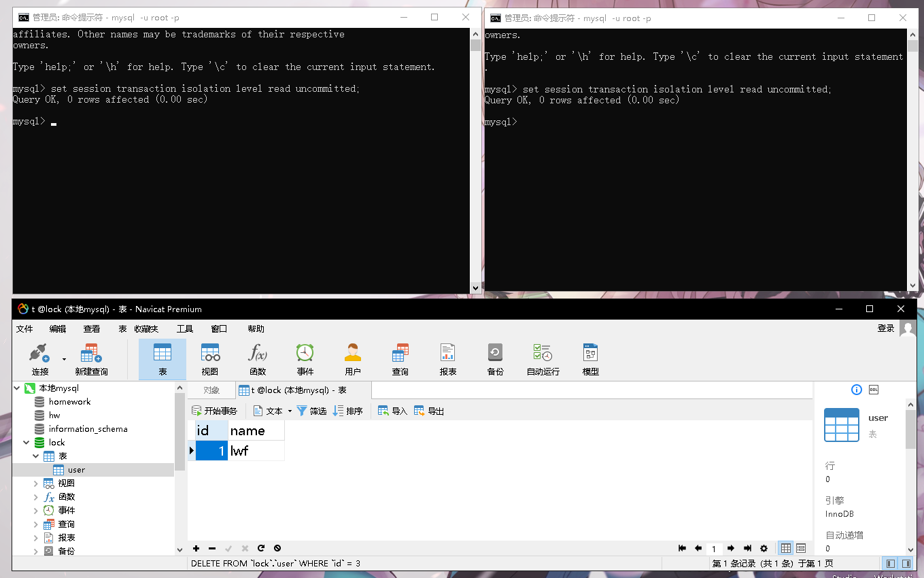
Task: Open the 查看 menu
Action: [92, 328]
